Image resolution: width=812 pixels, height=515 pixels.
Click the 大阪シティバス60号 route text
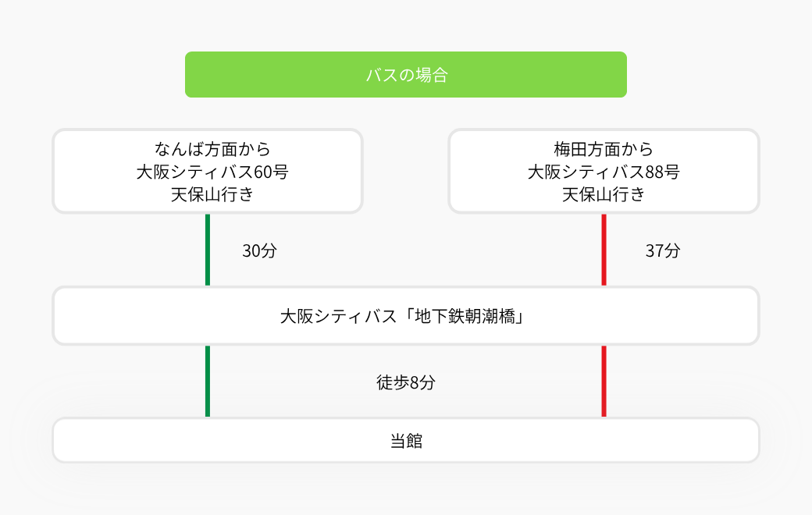(x=212, y=172)
